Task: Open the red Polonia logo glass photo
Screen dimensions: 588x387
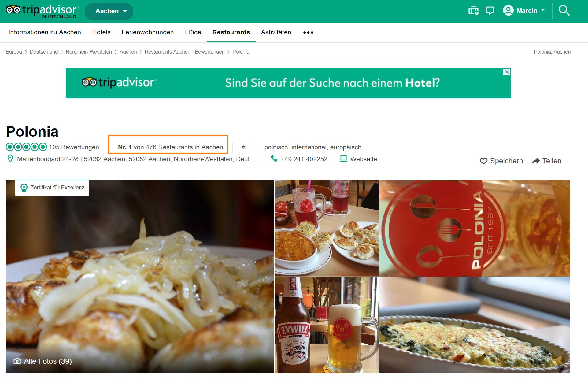Action: click(x=475, y=228)
